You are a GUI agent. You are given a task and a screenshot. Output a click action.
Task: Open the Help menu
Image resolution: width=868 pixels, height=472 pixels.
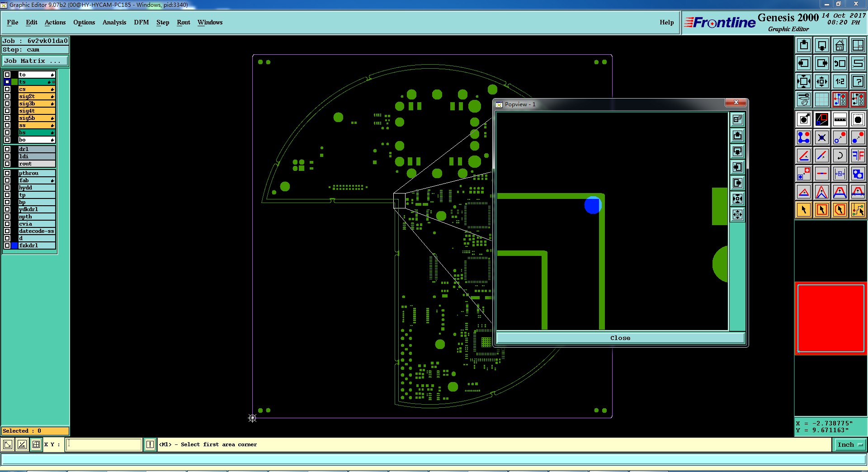[667, 22]
